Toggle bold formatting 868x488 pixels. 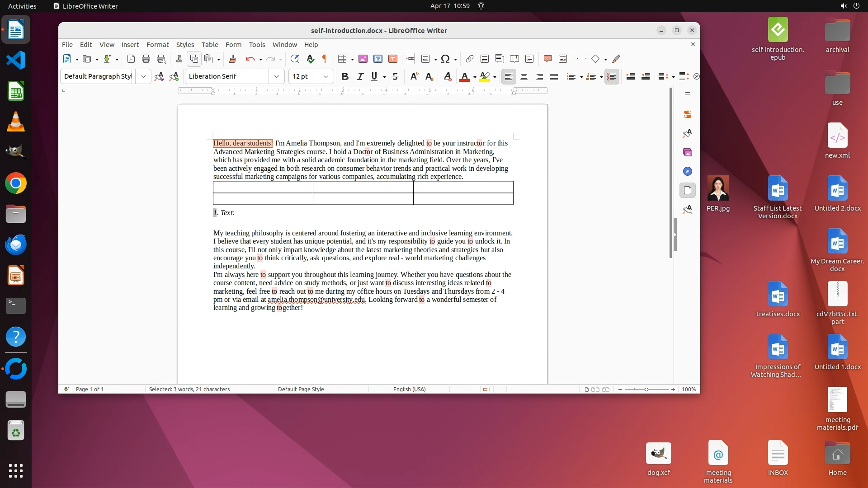tap(344, 76)
